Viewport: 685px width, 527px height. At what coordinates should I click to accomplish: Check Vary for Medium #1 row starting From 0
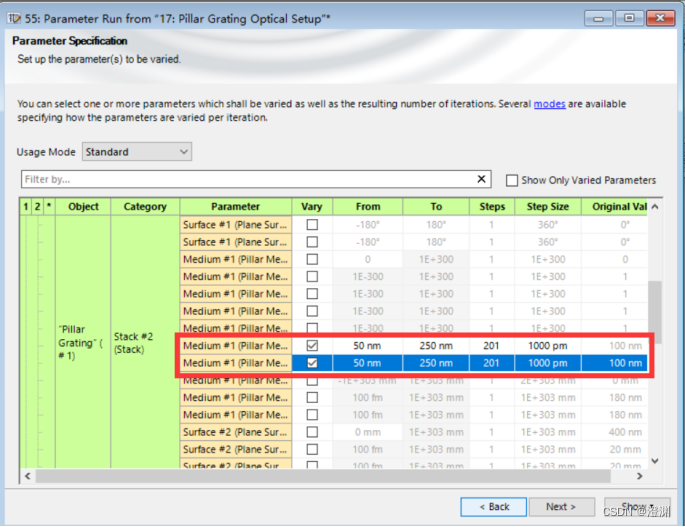pyautogui.click(x=312, y=260)
